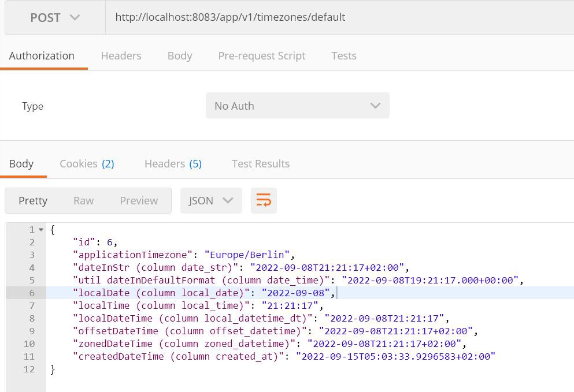574x392 pixels.
Task: Collapse the JSON object at line 1
Action: coord(41,230)
